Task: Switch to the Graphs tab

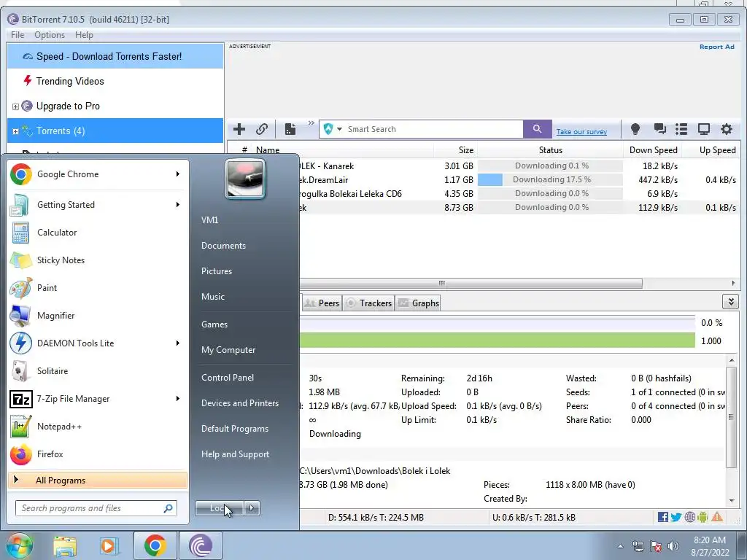Action: 418,303
